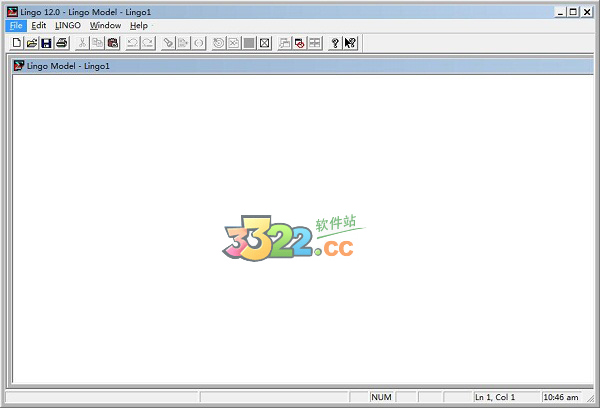Close the Lingo 12.0 window
Viewport: 600px width, 408px height.
point(587,12)
